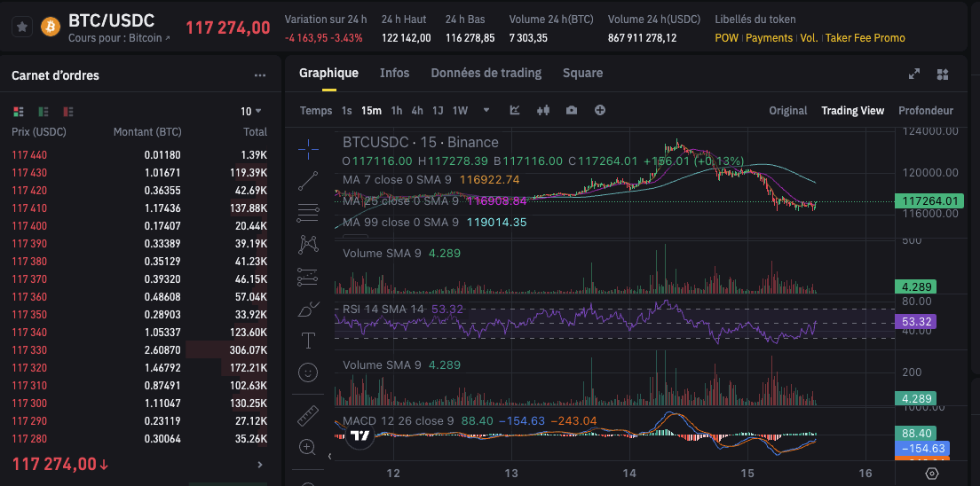Open the emoji smiley icons tool

click(x=308, y=373)
